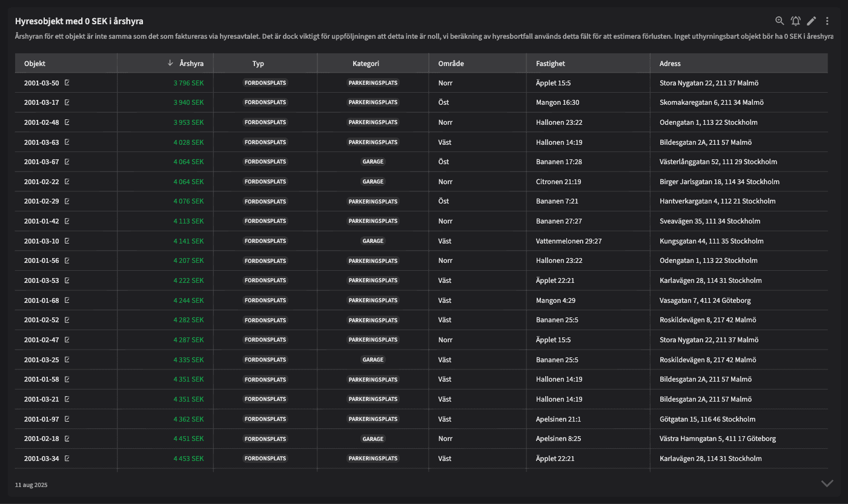Click edit icon next to 2001-03-34

67,459
